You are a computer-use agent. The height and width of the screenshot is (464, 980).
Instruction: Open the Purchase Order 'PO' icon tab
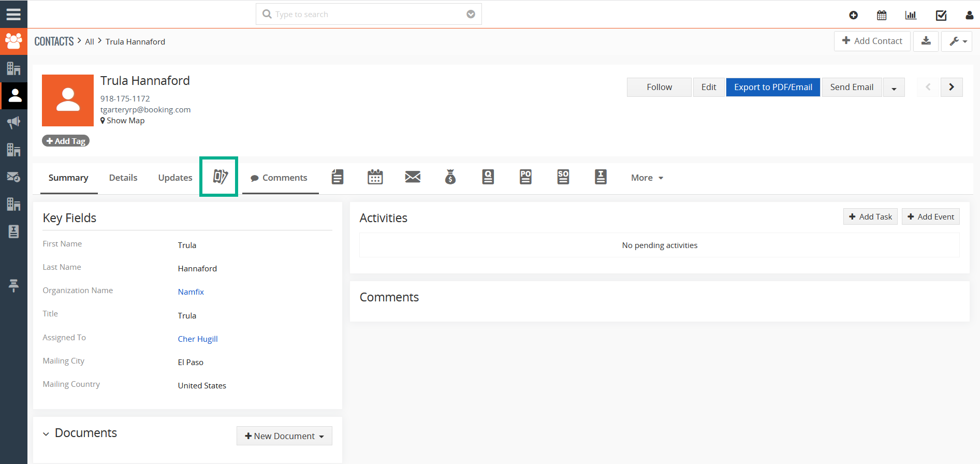[525, 177]
